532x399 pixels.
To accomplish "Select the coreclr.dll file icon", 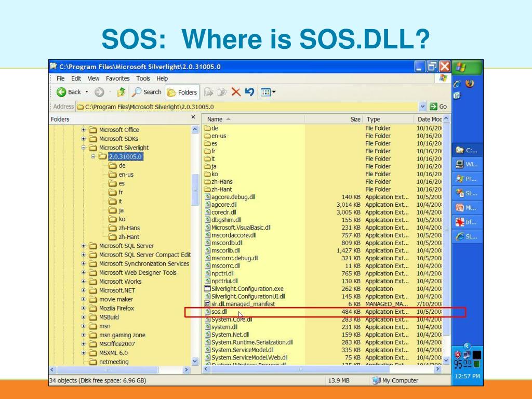I will (x=208, y=212).
